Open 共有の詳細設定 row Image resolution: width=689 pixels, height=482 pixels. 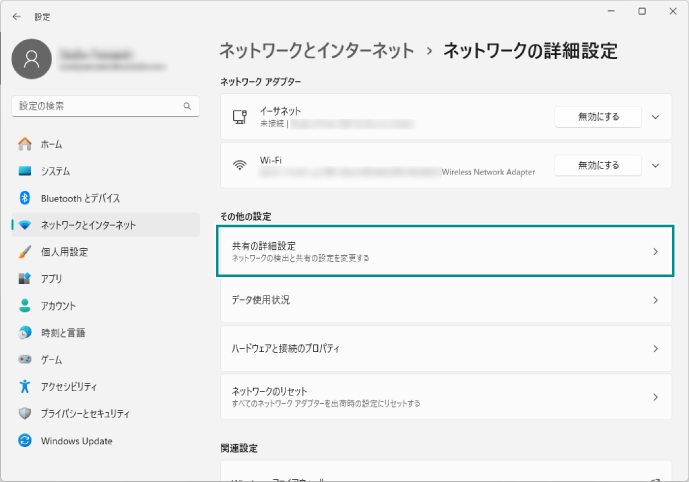click(x=445, y=251)
